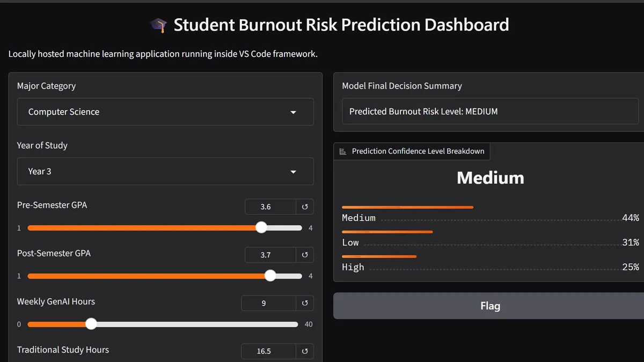Click the Weekly GenAI Hours slider handle

point(91,324)
